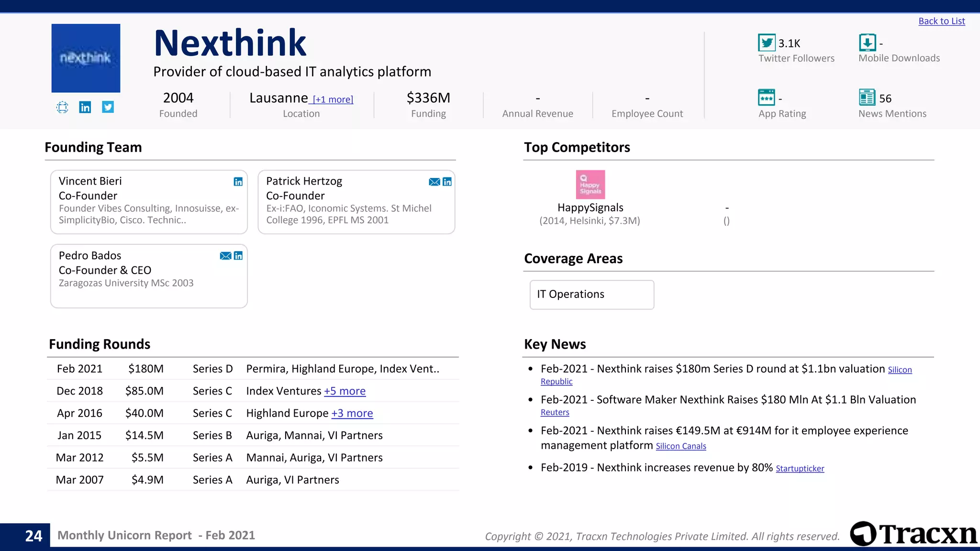Click the $85.0M amount in Dec 2018 row

145,391
